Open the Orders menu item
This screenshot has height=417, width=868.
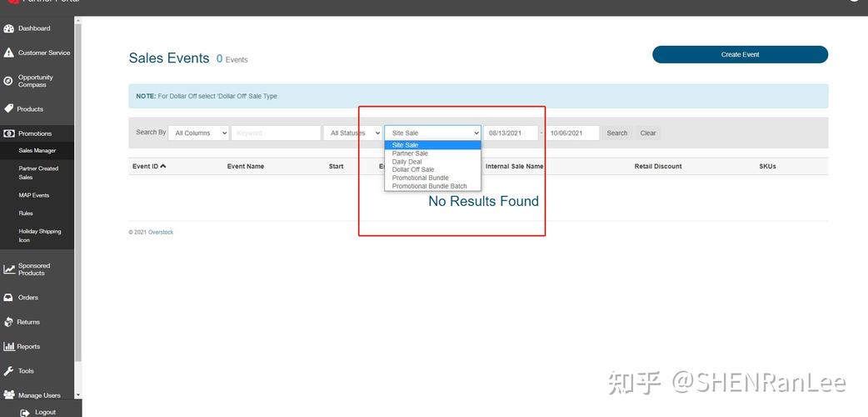click(28, 298)
